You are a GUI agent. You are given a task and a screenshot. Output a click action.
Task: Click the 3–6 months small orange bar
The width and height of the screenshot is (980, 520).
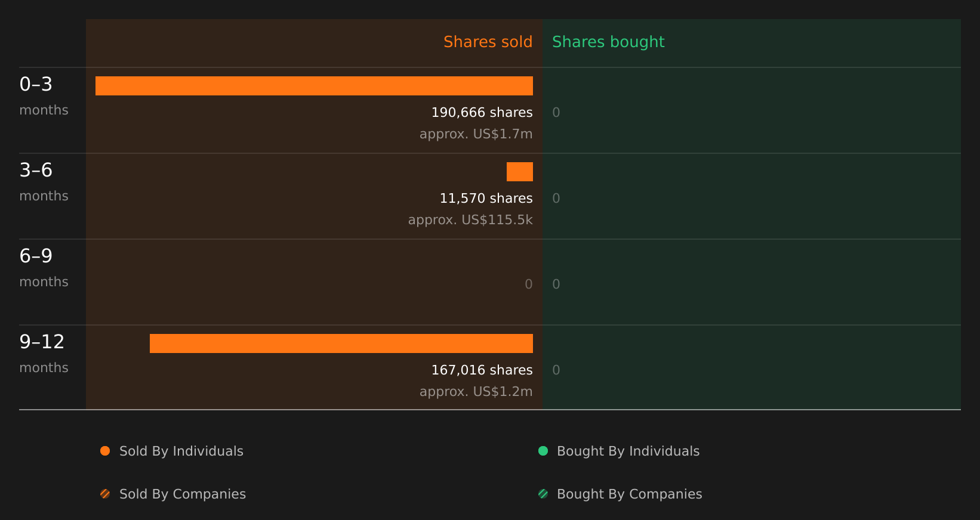tap(520, 172)
